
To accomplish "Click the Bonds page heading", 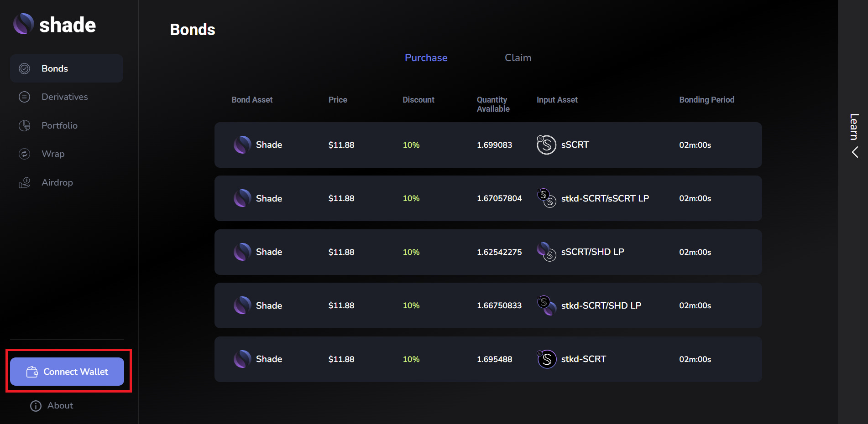I will click(x=193, y=30).
